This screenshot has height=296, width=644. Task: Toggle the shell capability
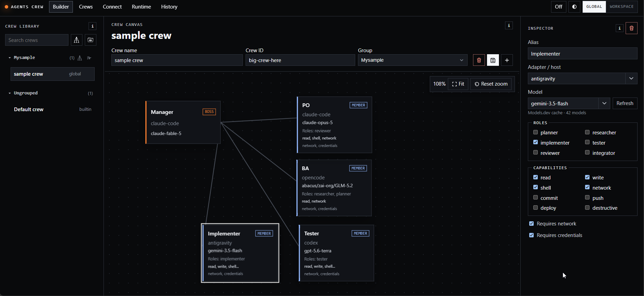click(x=536, y=187)
